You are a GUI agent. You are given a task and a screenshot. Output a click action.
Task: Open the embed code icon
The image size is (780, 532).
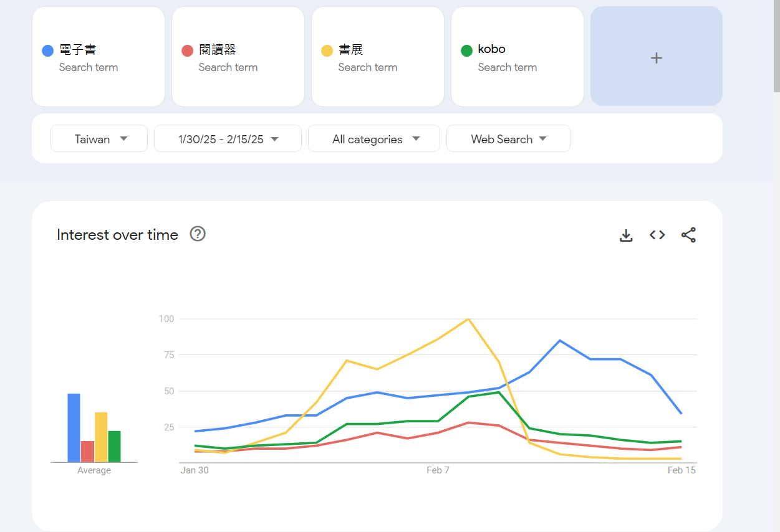(x=657, y=235)
